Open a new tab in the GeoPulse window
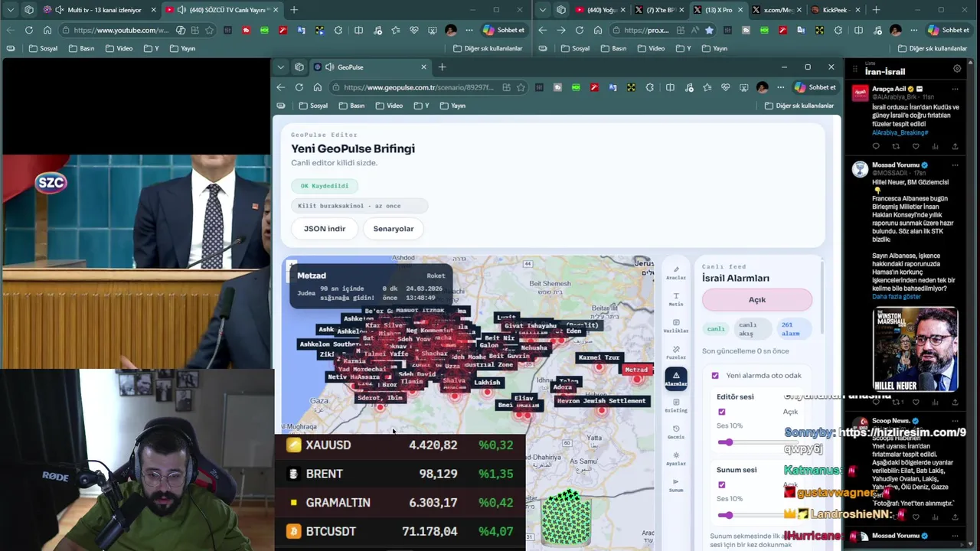 [x=442, y=67]
